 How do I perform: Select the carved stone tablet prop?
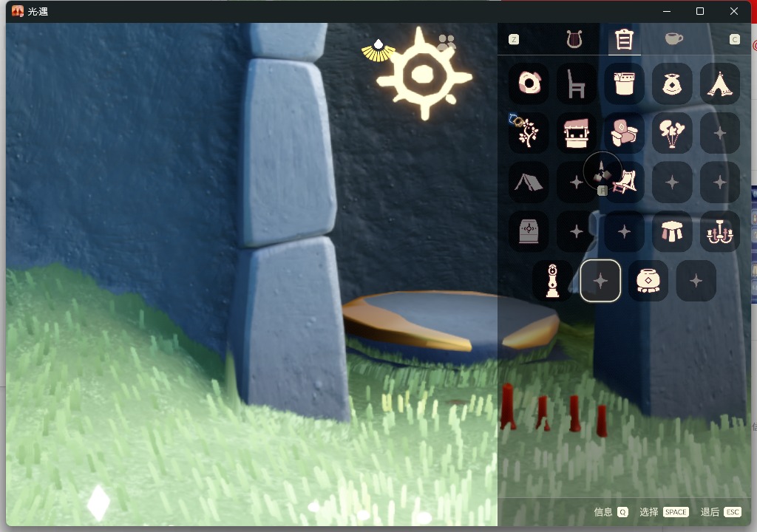(529, 231)
